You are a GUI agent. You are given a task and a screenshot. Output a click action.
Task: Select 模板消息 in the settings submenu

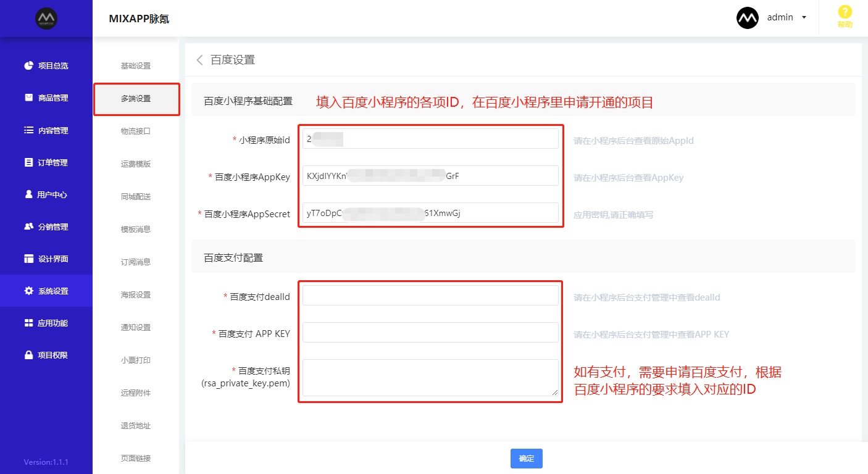[x=136, y=230]
